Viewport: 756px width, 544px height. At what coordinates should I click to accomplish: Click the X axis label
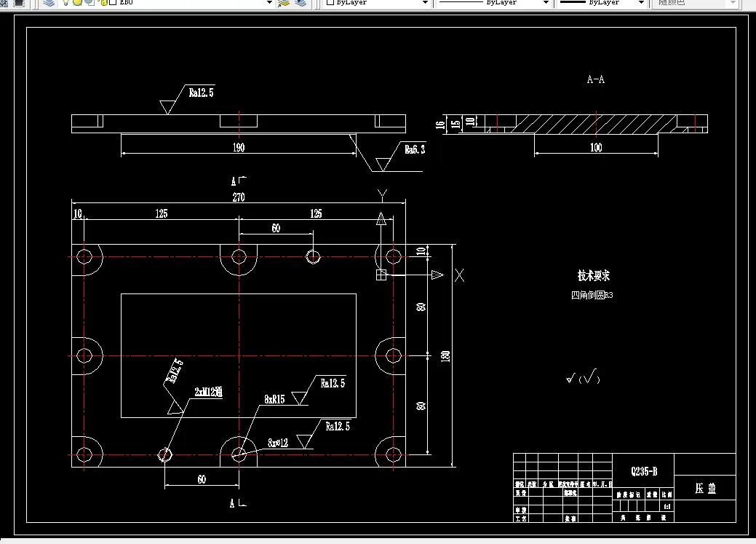click(459, 275)
